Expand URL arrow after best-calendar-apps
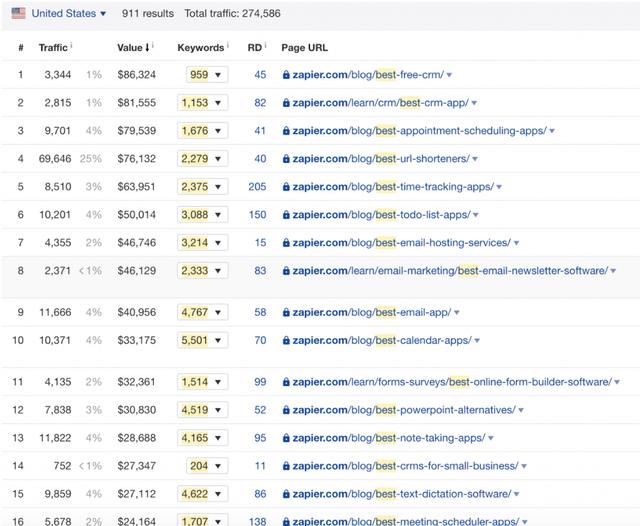The image size is (640, 526). click(x=477, y=341)
